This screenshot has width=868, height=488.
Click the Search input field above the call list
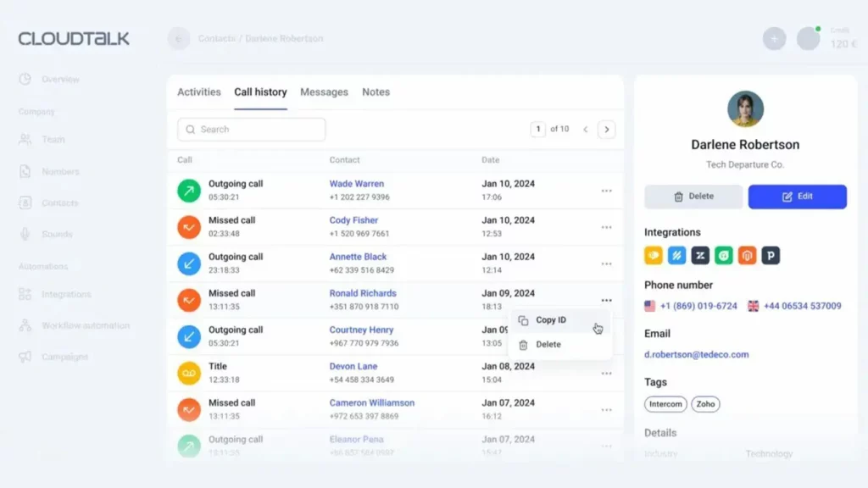250,129
